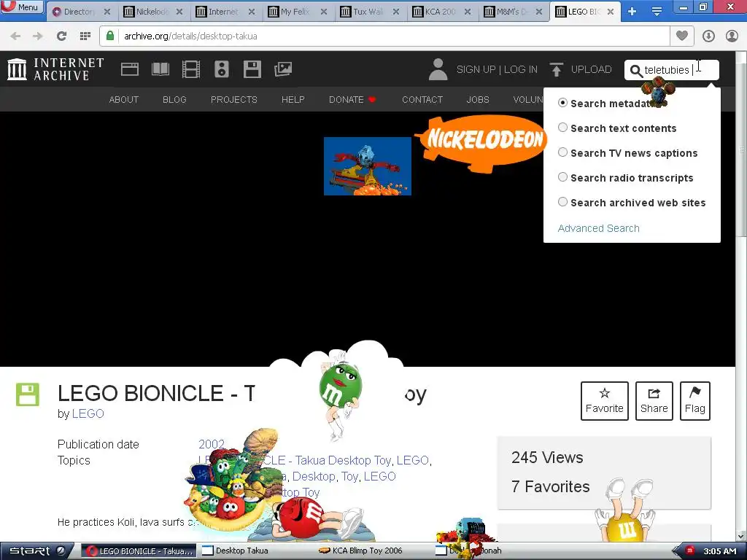Open the Software (floppy) section icon
The image size is (747, 560).
pos(252,69)
